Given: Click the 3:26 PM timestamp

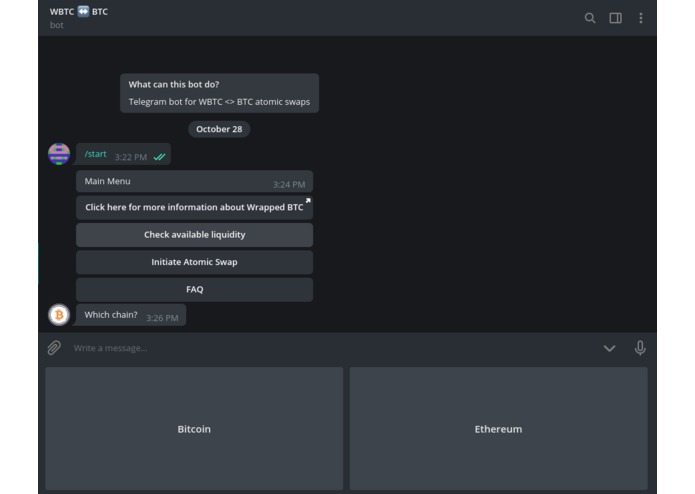Looking at the screenshot, I should (162, 318).
